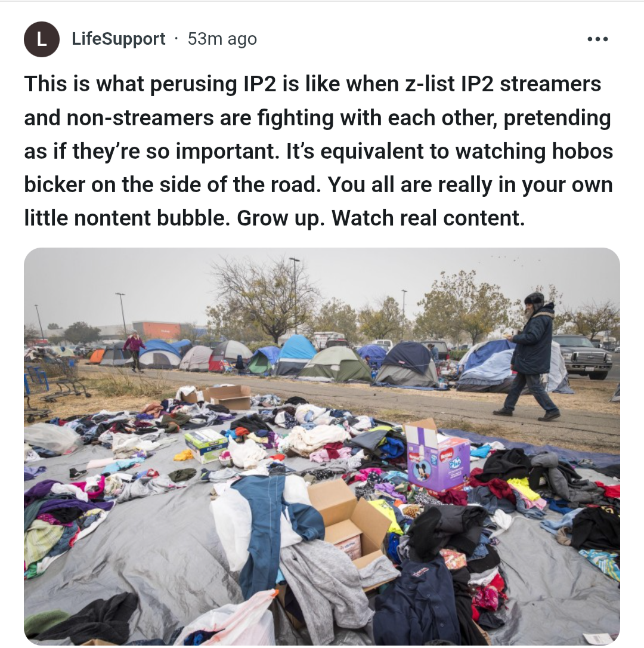Select the post body text paragraph

(x=318, y=151)
